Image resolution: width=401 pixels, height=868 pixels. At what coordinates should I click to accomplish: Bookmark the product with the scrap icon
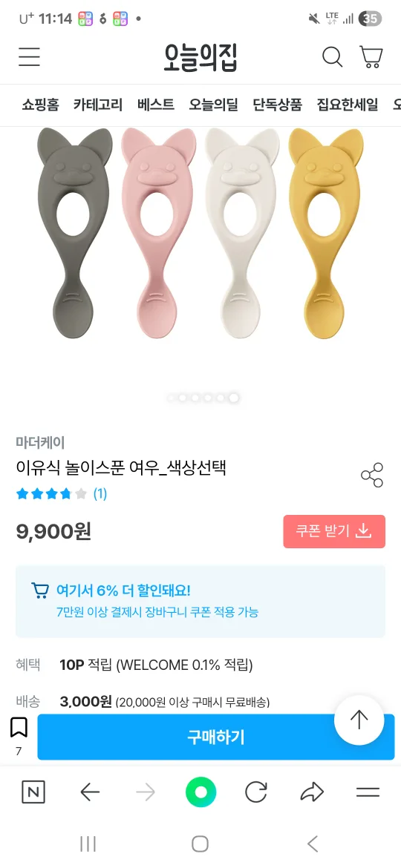pyautogui.click(x=19, y=727)
